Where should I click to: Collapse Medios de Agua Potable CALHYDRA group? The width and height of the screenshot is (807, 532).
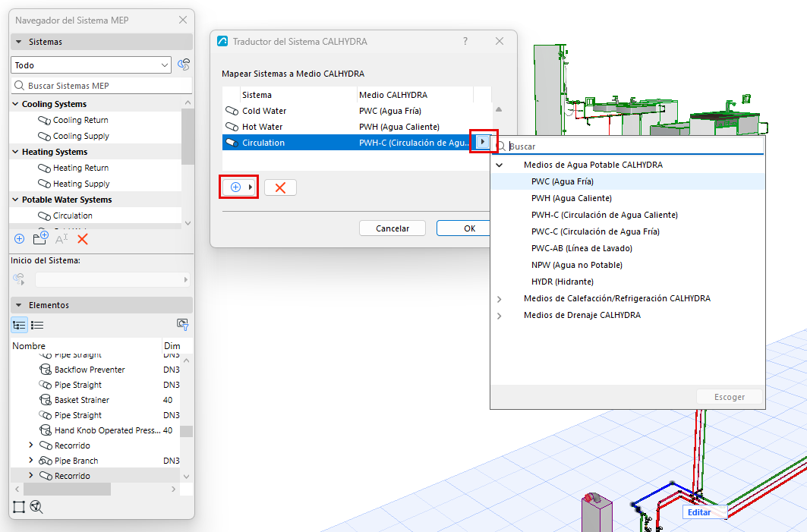tap(500, 165)
